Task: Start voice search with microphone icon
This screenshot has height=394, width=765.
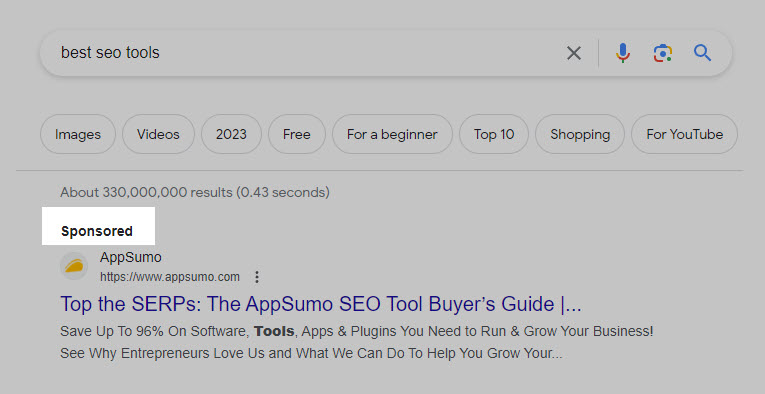Action: [x=623, y=53]
